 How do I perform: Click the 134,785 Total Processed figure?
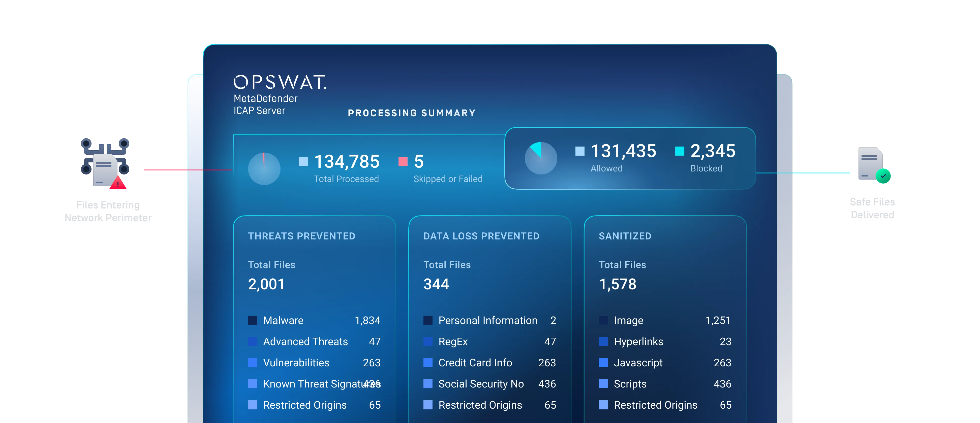click(347, 162)
